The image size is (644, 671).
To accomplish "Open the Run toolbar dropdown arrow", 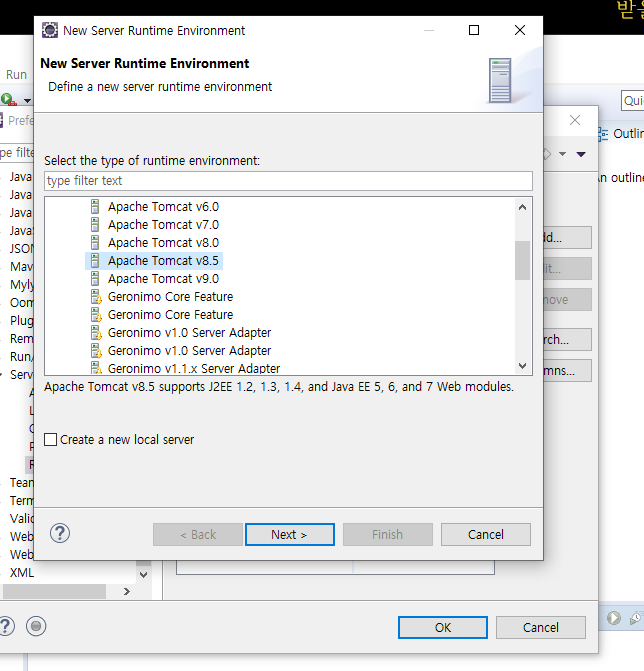I will coord(27,101).
